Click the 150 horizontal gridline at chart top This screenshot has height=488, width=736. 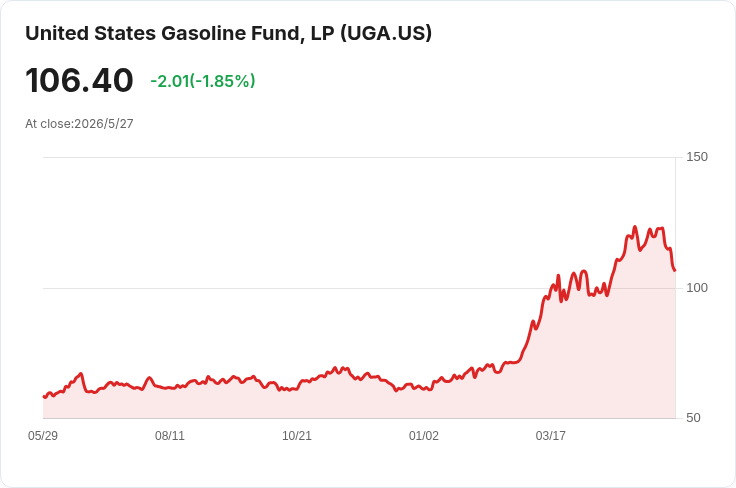[x=359, y=158]
